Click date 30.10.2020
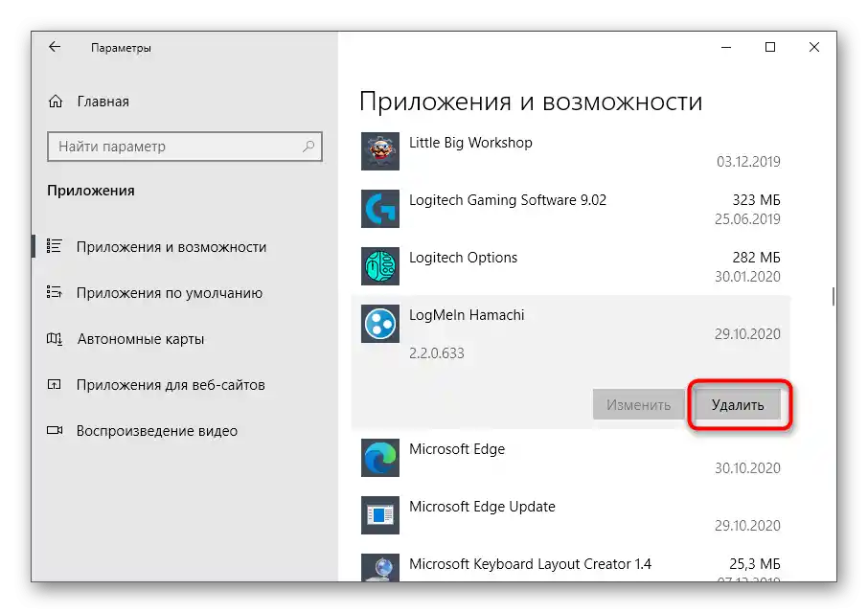 (x=747, y=468)
